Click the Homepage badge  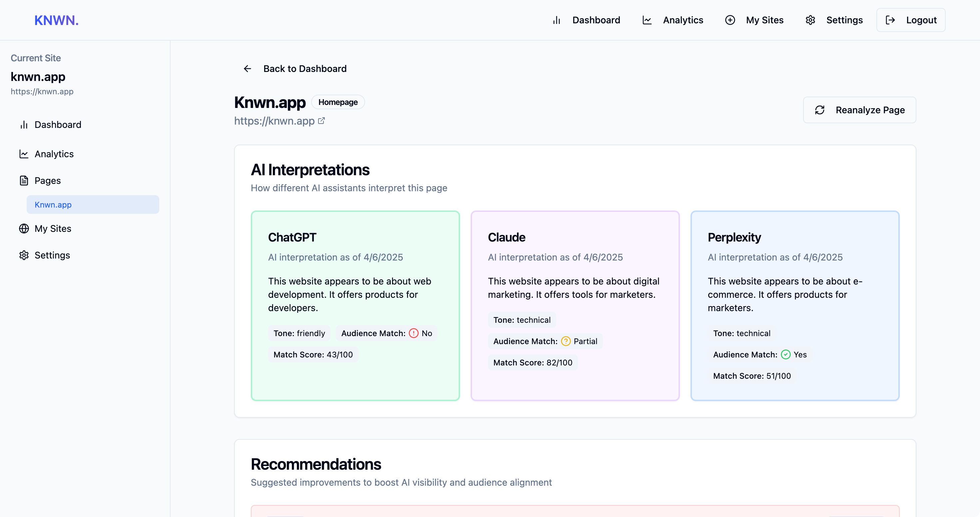(x=337, y=102)
